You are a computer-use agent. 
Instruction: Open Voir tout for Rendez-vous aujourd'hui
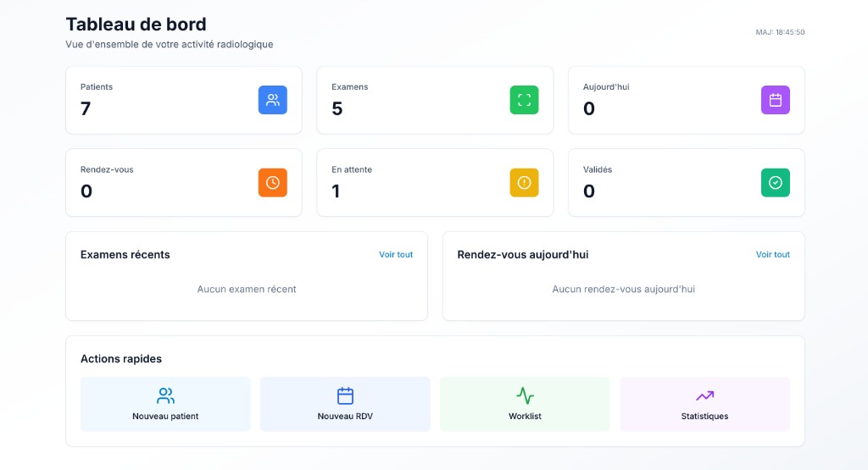pyautogui.click(x=773, y=254)
